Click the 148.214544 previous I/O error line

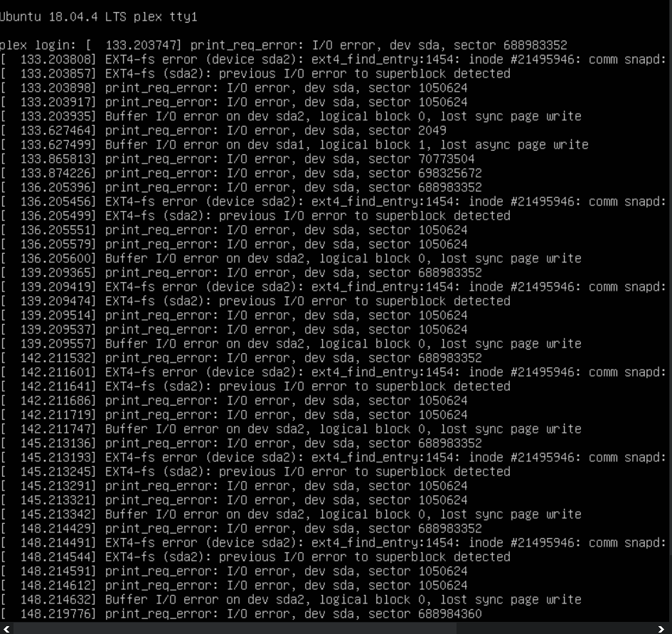pyautogui.click(x=255, y=557)
